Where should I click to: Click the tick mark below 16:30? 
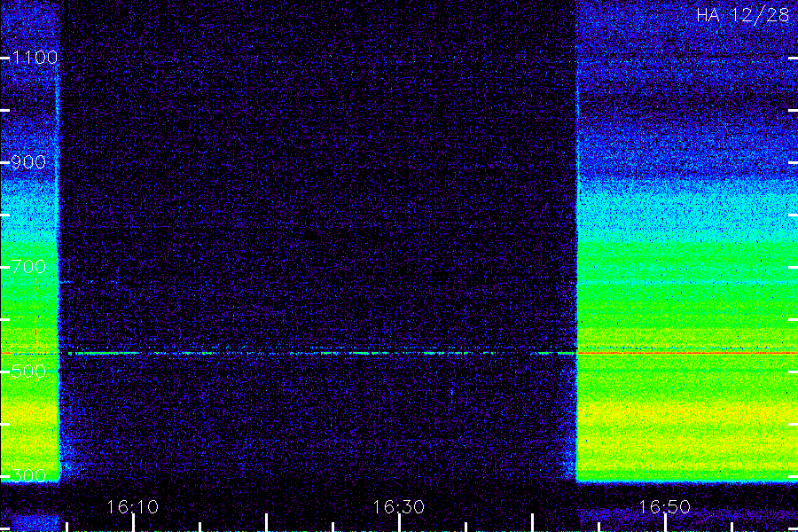pos(400,523)
